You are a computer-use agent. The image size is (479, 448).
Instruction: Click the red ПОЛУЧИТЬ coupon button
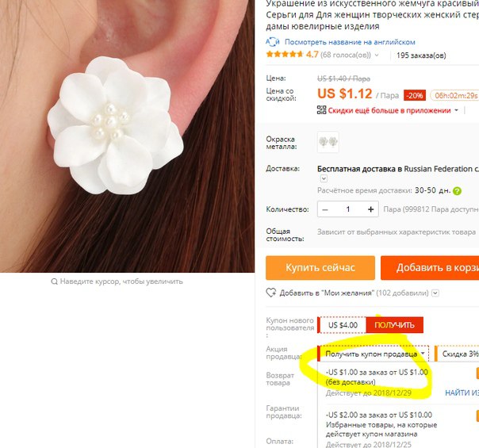click(394, 325)
